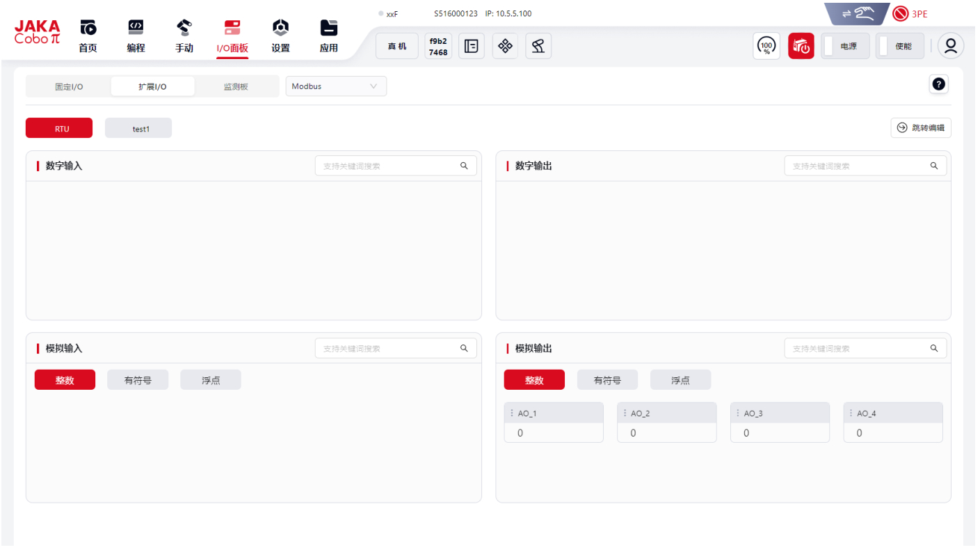Click the 100% speed gauge icon
The image size is (980, 559).
tap(766, 47)
